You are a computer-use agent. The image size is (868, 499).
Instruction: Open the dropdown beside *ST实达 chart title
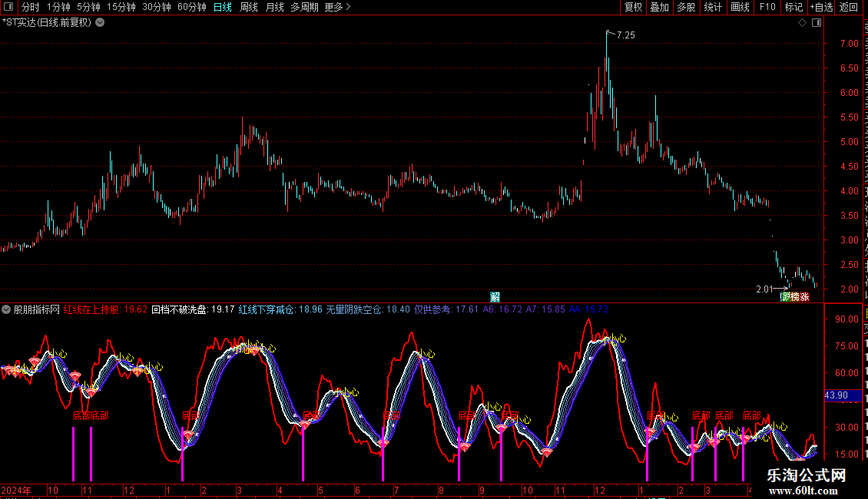click(x=100, y=23)
